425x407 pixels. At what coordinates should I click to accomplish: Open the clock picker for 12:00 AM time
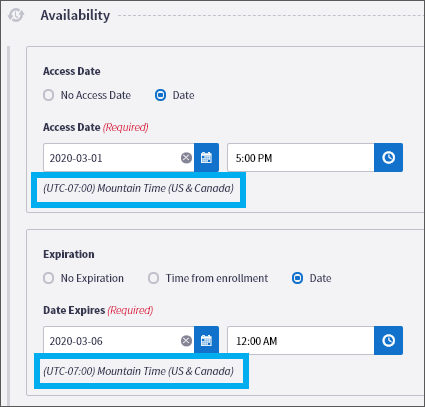(x=388, y=341)
